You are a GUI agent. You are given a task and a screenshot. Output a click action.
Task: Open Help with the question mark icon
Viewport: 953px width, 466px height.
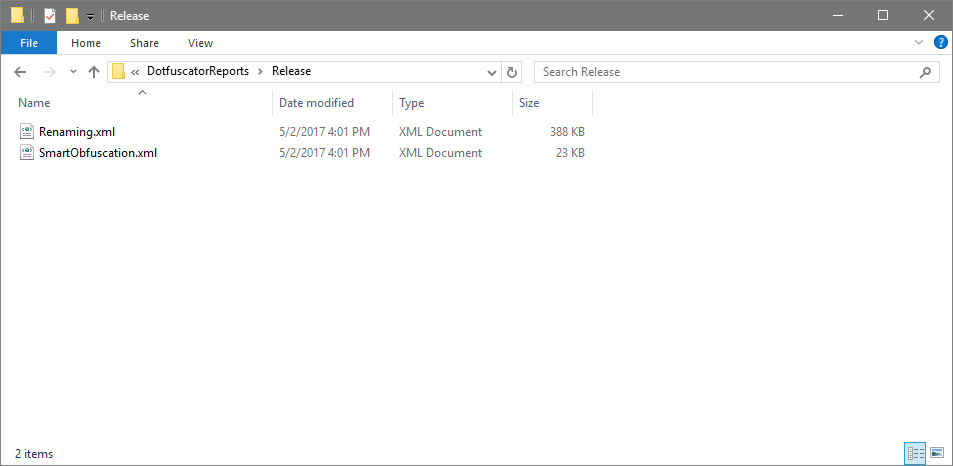tap(940, 43)
